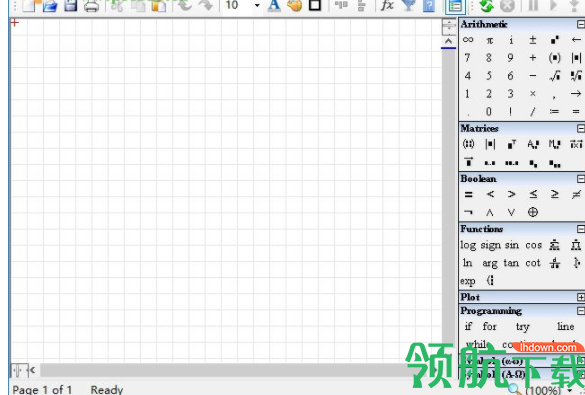Screen dimensions: 585x395
Task: Insert vectorize arrow operator in Matrices
Action: coord(468,162)
